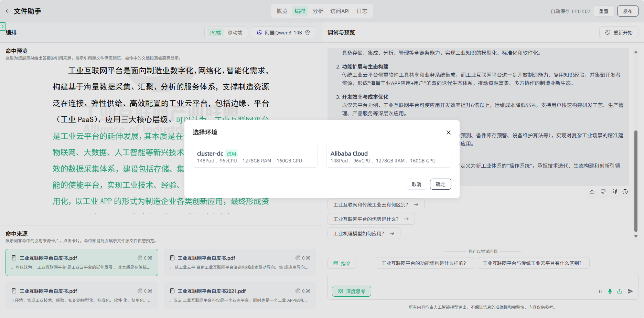This screenshot has width=644, height=318.
Task: Expand the collapsed left sidebar chevron
Action: click(x=2, y=26)
